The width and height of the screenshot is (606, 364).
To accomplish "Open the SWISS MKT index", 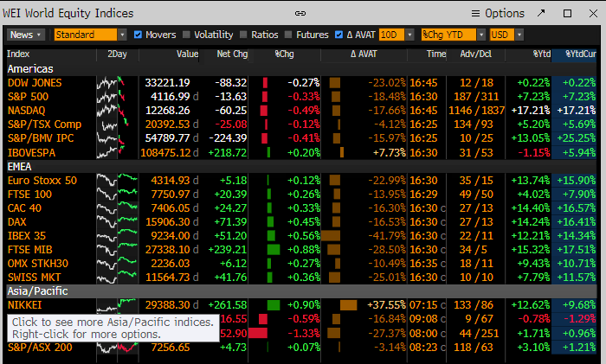I will [x=34, y=278].
